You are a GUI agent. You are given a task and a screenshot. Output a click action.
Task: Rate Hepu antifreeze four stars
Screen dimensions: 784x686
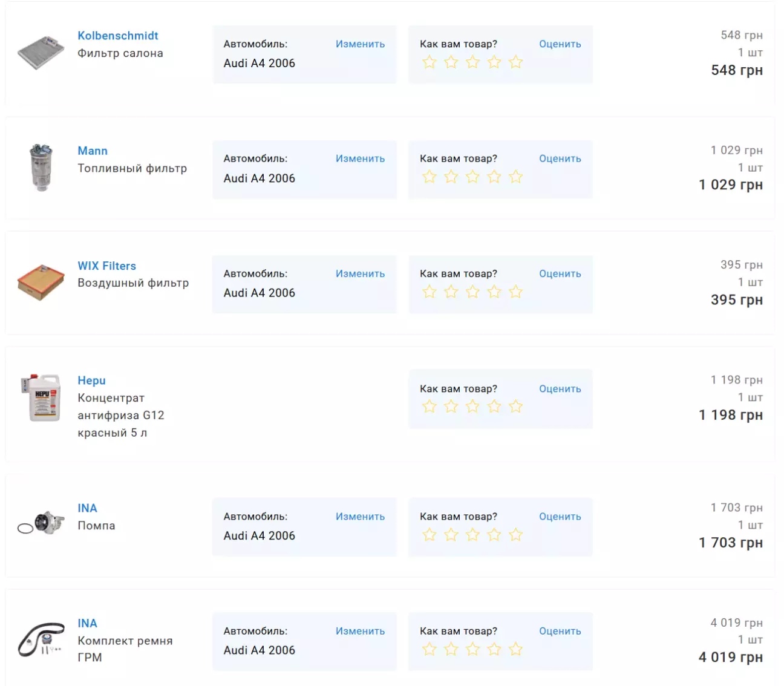pyautogui.click(x=494, y=407)
